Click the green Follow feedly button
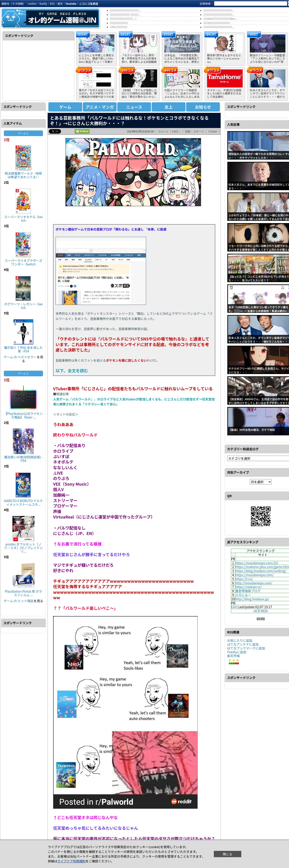 tap(82, 131)
